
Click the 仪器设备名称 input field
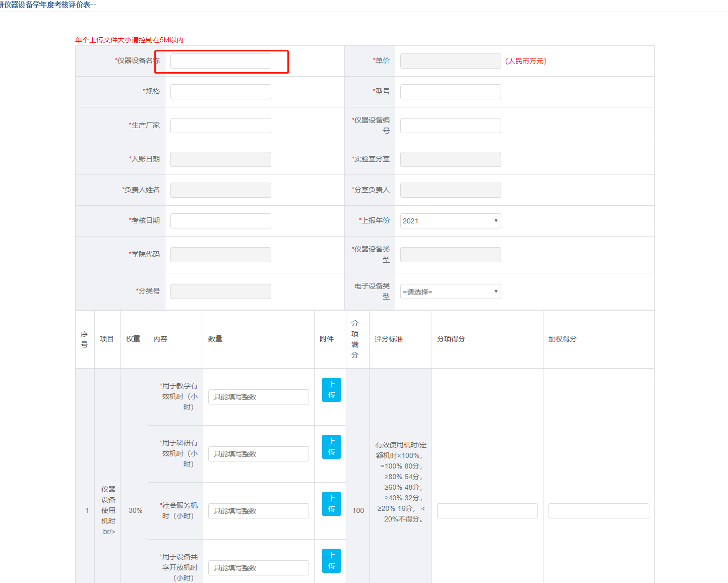[220, 61]
